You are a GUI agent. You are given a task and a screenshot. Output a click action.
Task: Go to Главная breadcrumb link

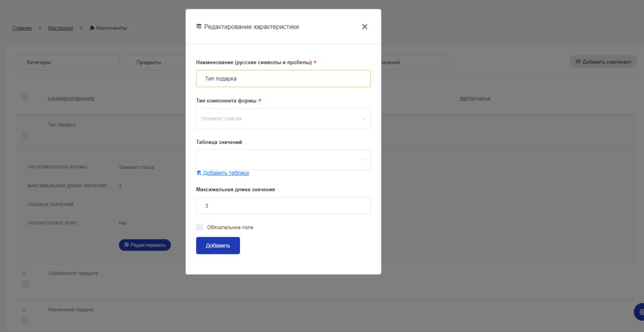tap(22, 28)
